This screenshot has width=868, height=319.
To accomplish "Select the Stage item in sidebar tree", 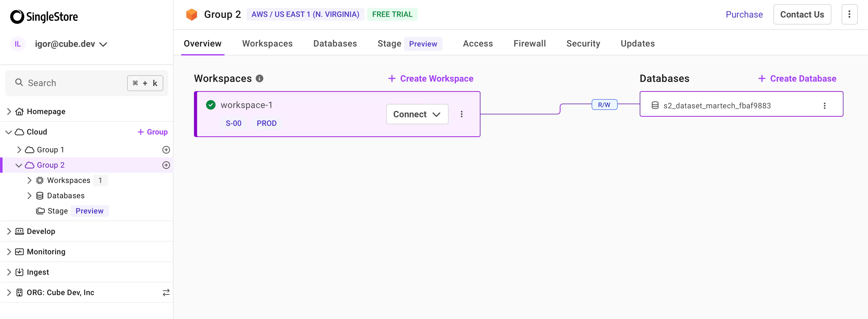I will coord(58,211).
